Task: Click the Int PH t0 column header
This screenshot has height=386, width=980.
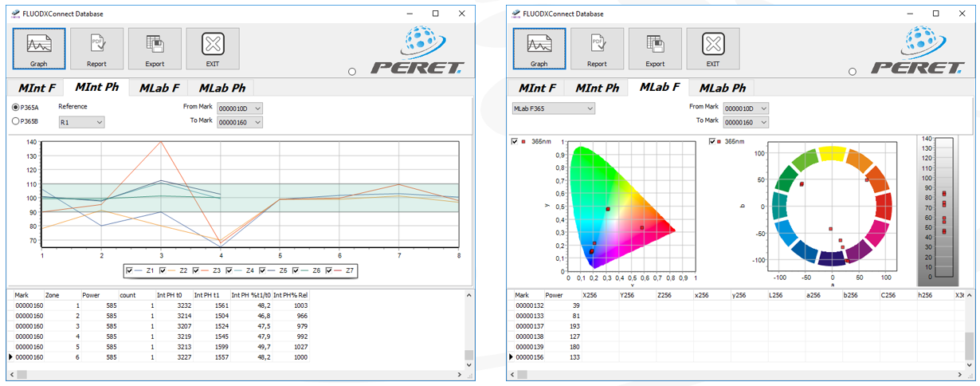Action: tap(174, 294)
